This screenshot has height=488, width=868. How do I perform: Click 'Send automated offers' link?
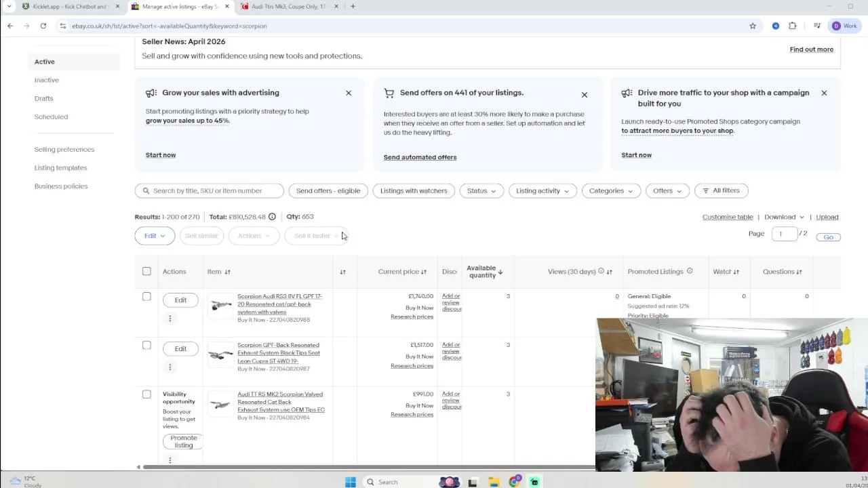tap(420, 157)
